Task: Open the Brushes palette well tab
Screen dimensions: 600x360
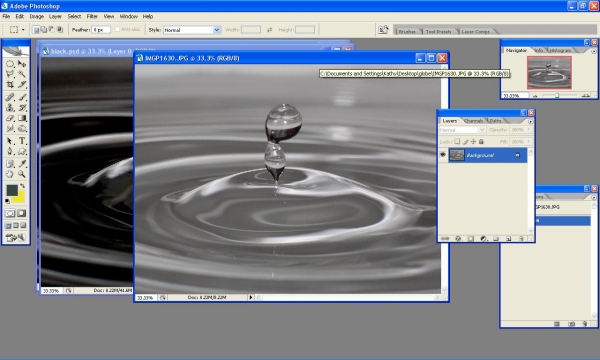Action: 407,31
